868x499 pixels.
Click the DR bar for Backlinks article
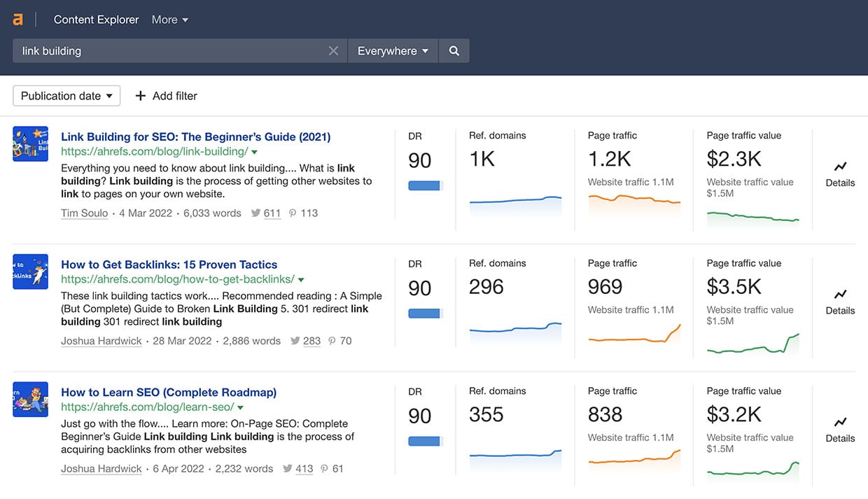click(425, 314)
